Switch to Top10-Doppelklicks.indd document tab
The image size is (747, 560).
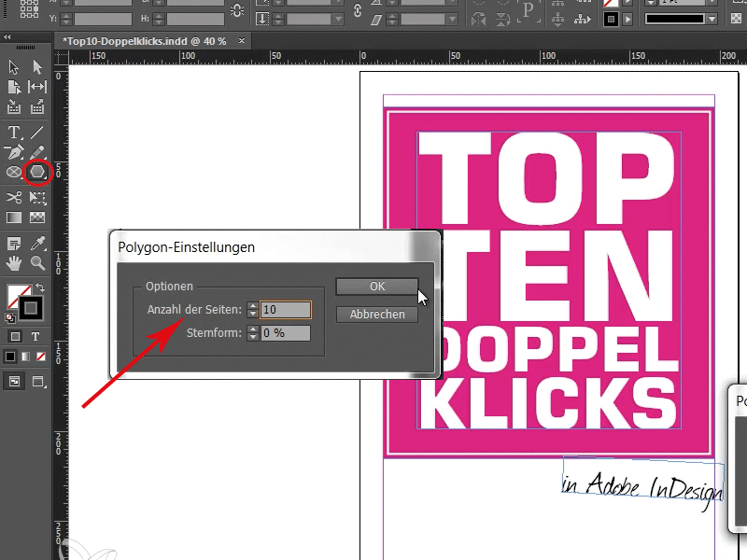coord(145,41)
